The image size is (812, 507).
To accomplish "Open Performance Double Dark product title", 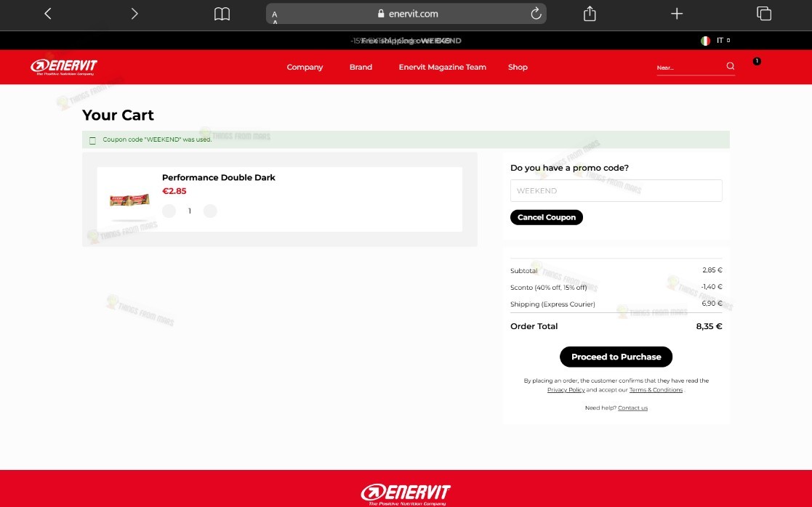I will [219, 177].
